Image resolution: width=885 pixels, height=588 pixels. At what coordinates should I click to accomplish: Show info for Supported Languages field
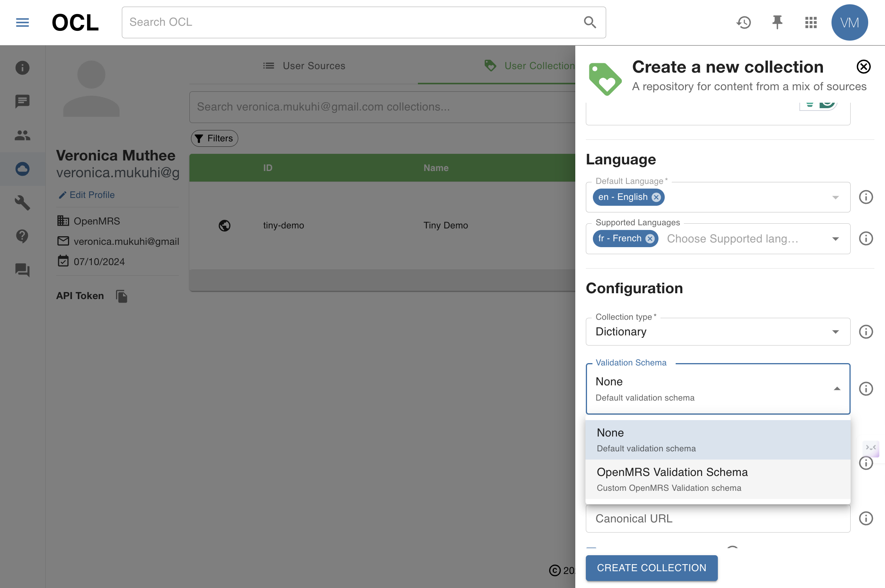click(x=866, y=238)
